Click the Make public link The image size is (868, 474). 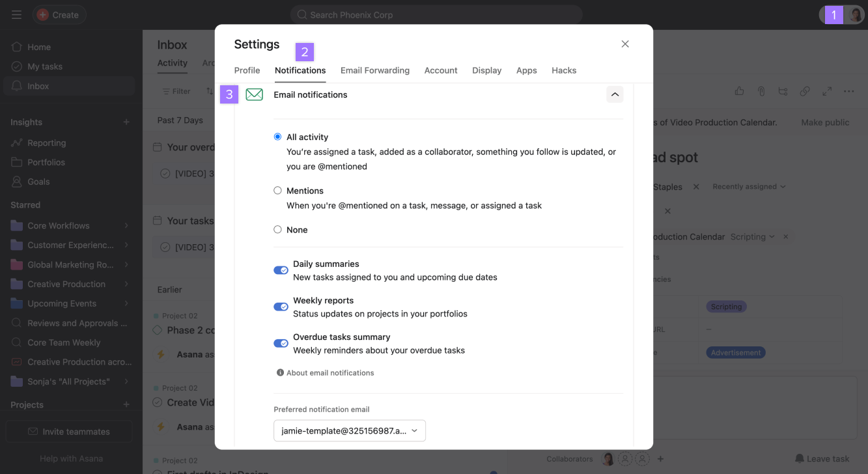[824, 122]
